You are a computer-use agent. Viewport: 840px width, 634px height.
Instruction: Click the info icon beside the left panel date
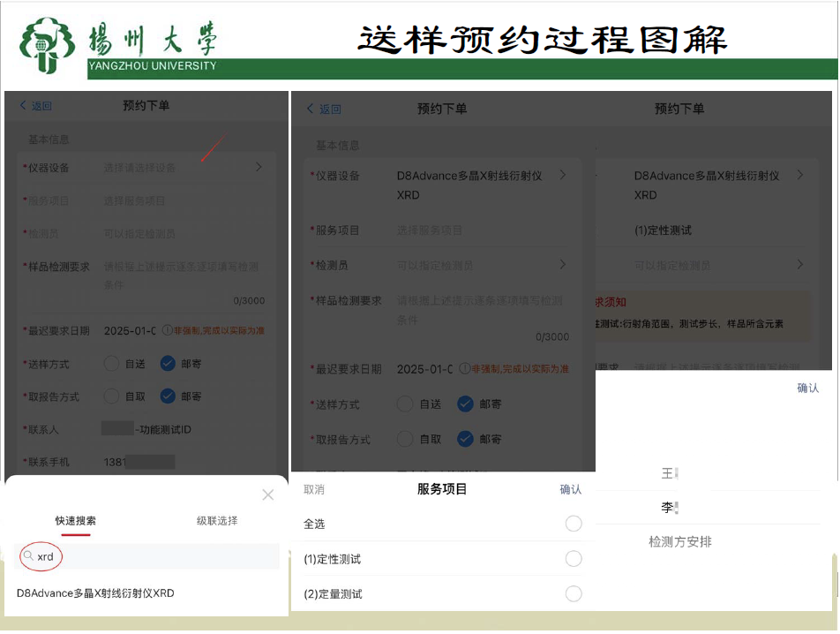point(167,330)
